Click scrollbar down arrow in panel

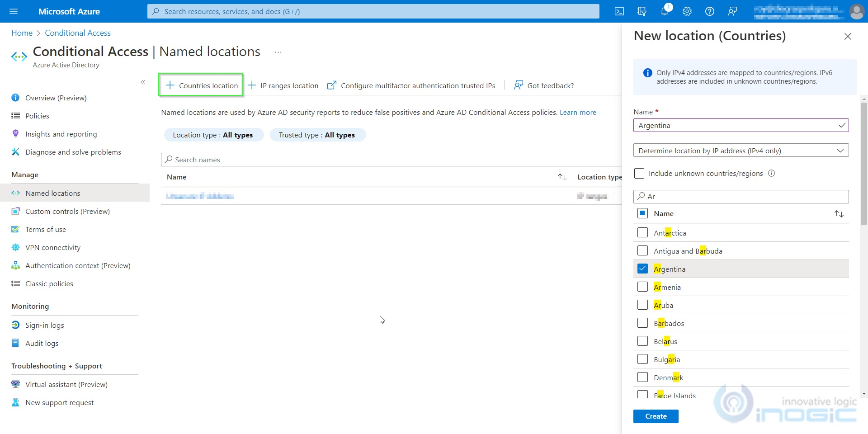coord(864,394)
